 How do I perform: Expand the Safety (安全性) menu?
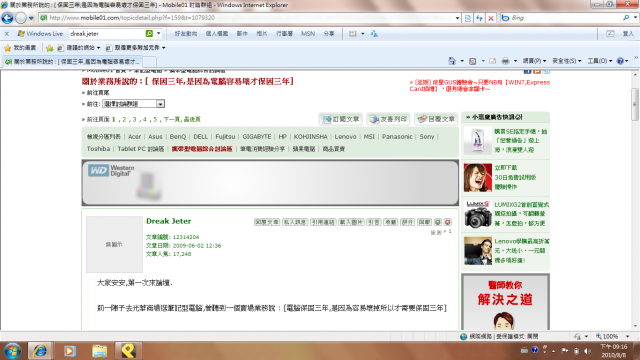pyautogui.click(x=567, y=61)
